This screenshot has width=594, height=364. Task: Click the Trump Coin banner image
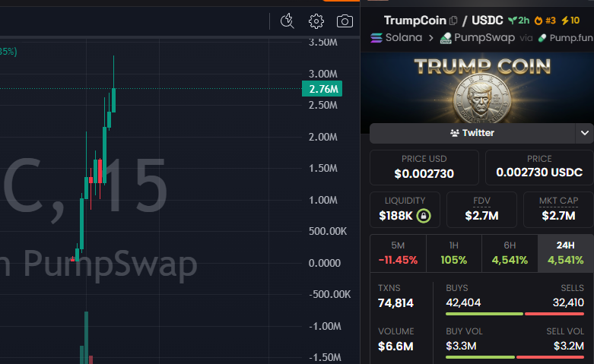pyautogui.click(x=478, y=88)
